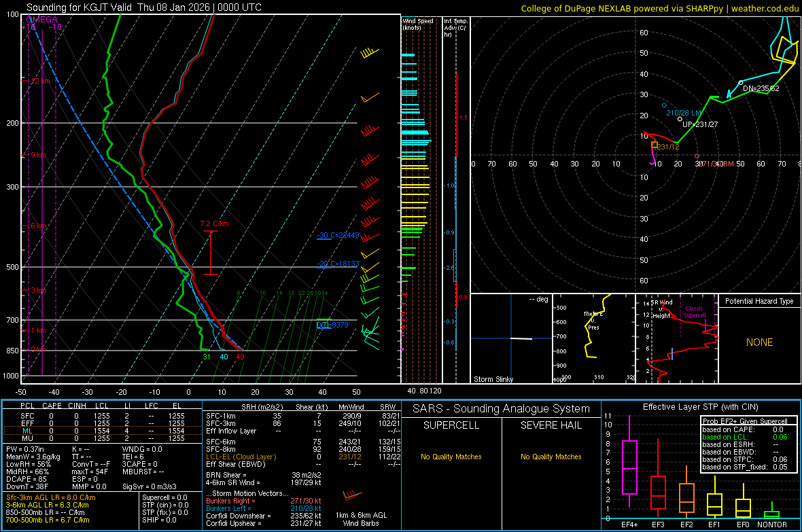Click the Wind Speed (knots) header
The width and height of the screenshot is (802, 532).
click(417, 24)
